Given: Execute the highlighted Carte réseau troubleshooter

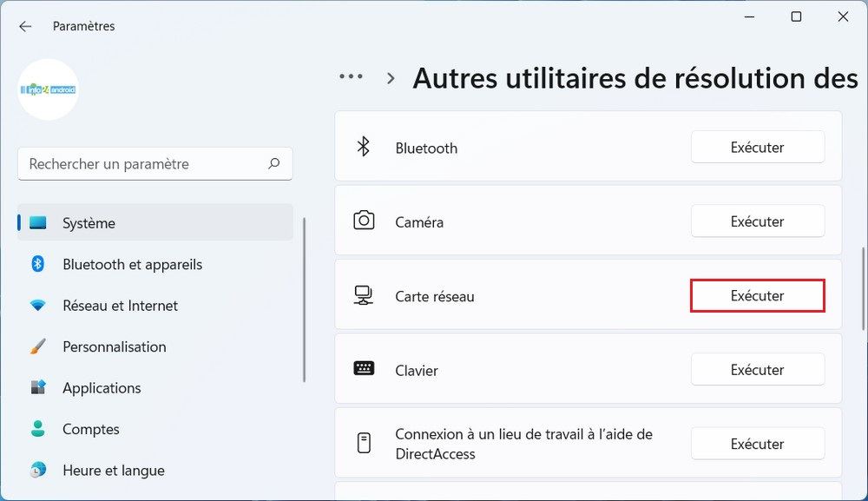Looking at the screenshot, I should click(757, 295).
